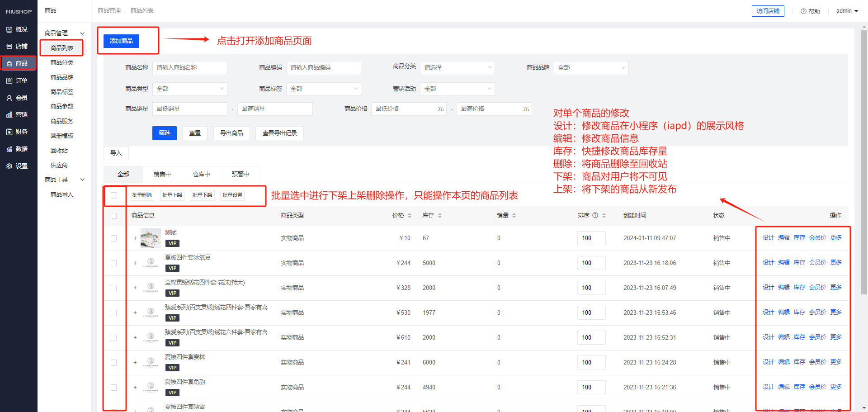Viewport: 868px width, 412px height.
Task: Expand the 商品品牌 brand dropdown
Action: coord(591,68)
